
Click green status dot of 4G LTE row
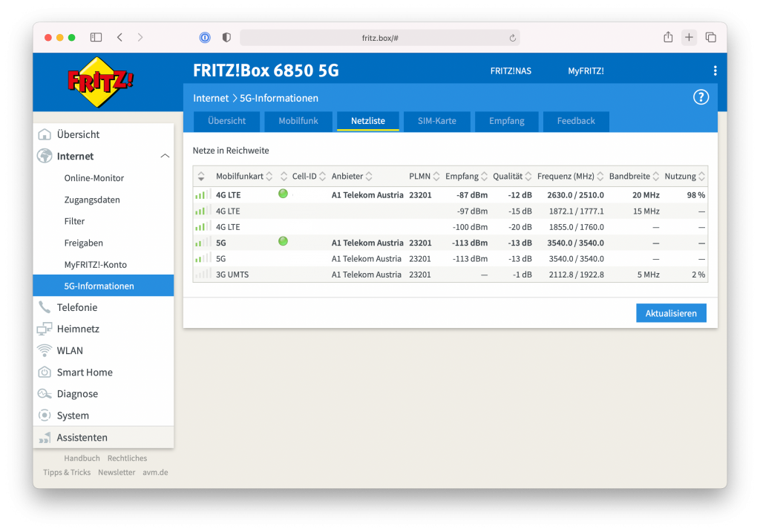[x=283, y=194]
